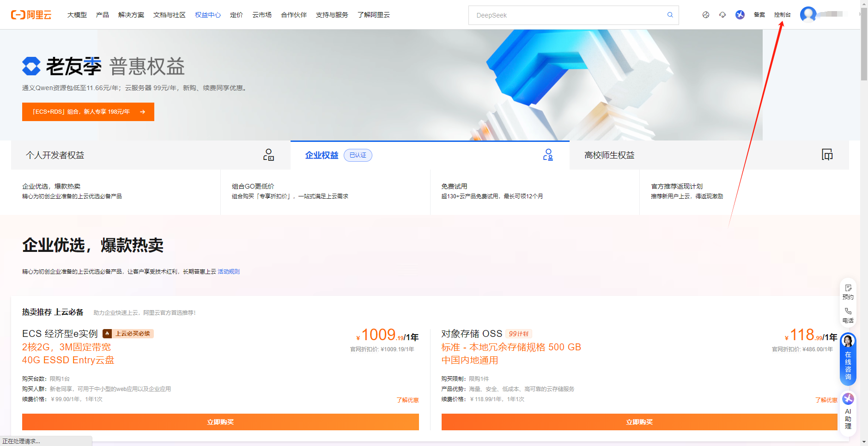Click the icon beside 个人开发者权益 tab
Image resolution: width=868 pixels, height=446 pixels.
point(269,155)
